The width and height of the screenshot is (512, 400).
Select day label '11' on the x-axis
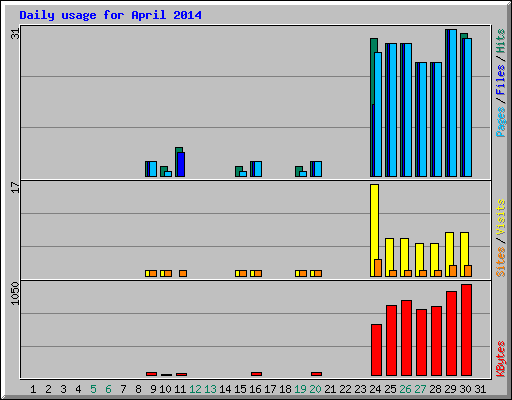click(x=180, y=389)
